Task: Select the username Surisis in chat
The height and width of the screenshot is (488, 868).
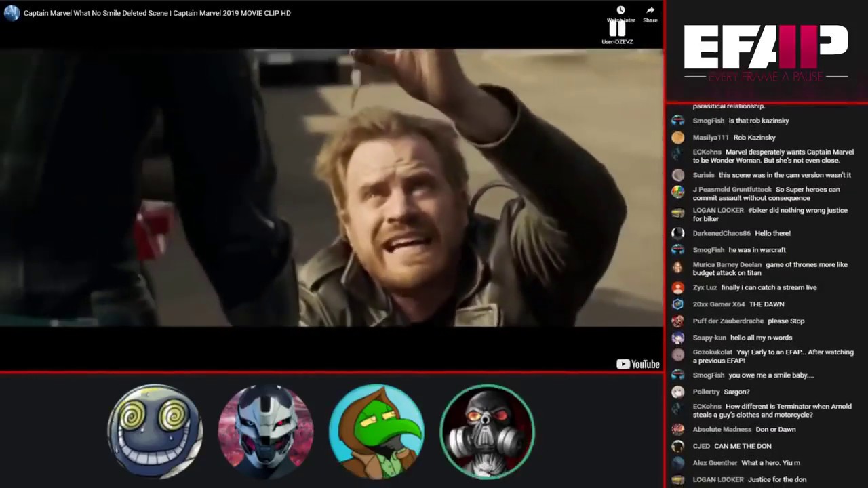Action: 704,175
